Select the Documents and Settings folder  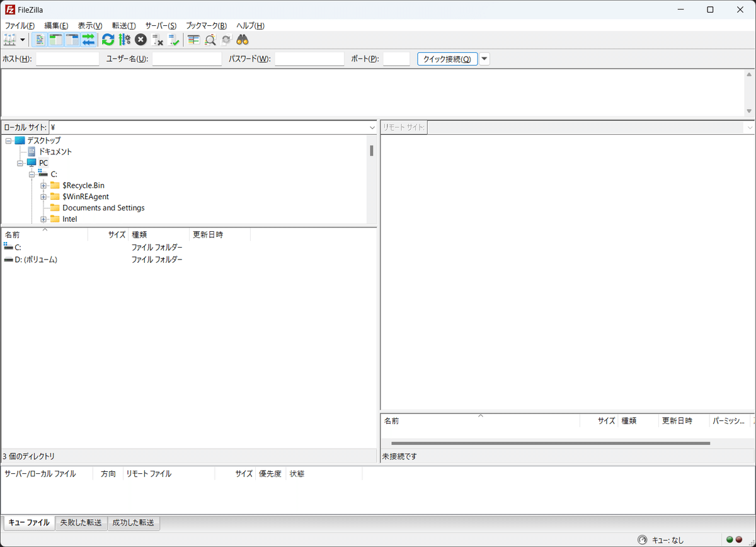pyautogui.click(x=103, y=207)
